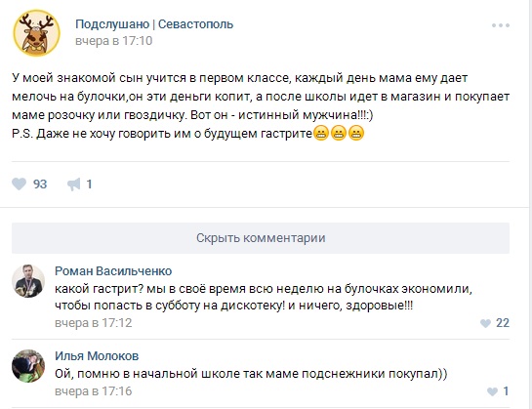Open comment timestamp вчера в 17:16
Image resolution: width=532 pixels, height=409 pixels.
coord(94,391)
